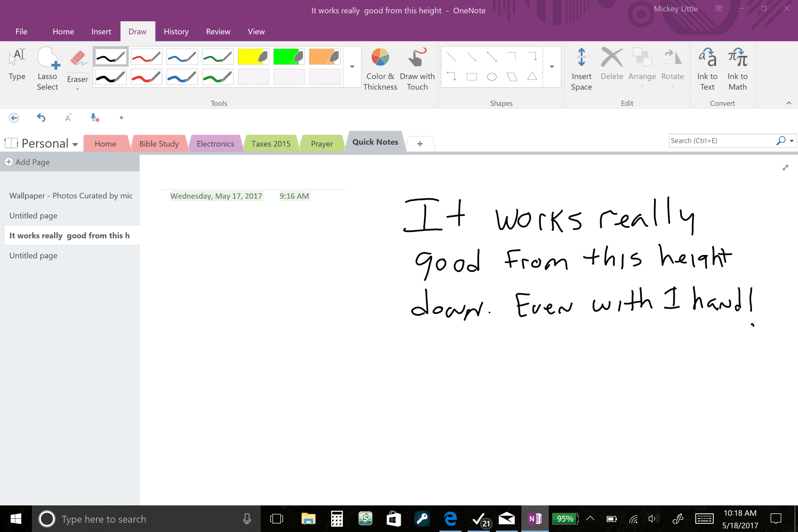Activate the Lasso Select tool
The width and height of the screenshot is (798, 532).
(x=48, y=69)
